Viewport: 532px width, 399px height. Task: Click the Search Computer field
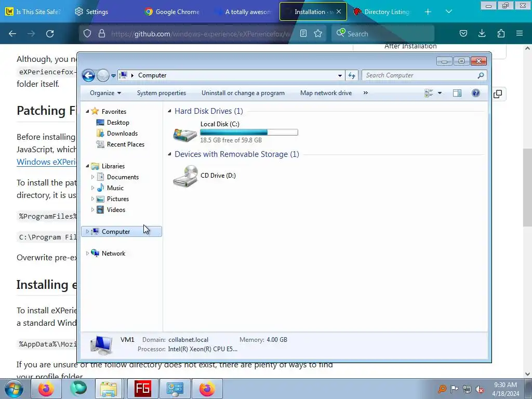[424, 75]
